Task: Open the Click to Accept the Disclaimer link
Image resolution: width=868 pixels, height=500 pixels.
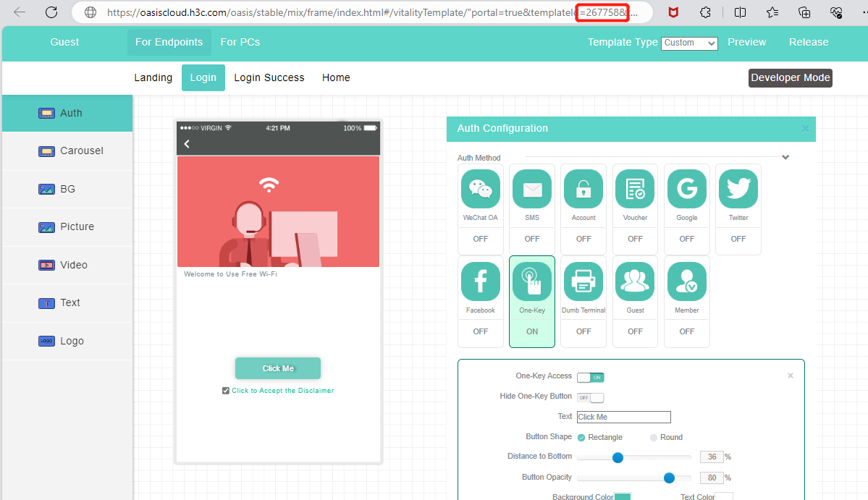Action: [x=283, y=391]
